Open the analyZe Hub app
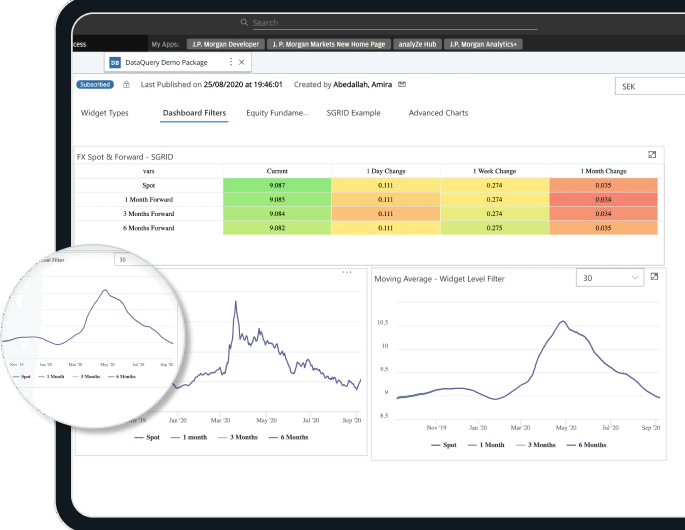Screen dimensions: 685x530 [419, 44]
